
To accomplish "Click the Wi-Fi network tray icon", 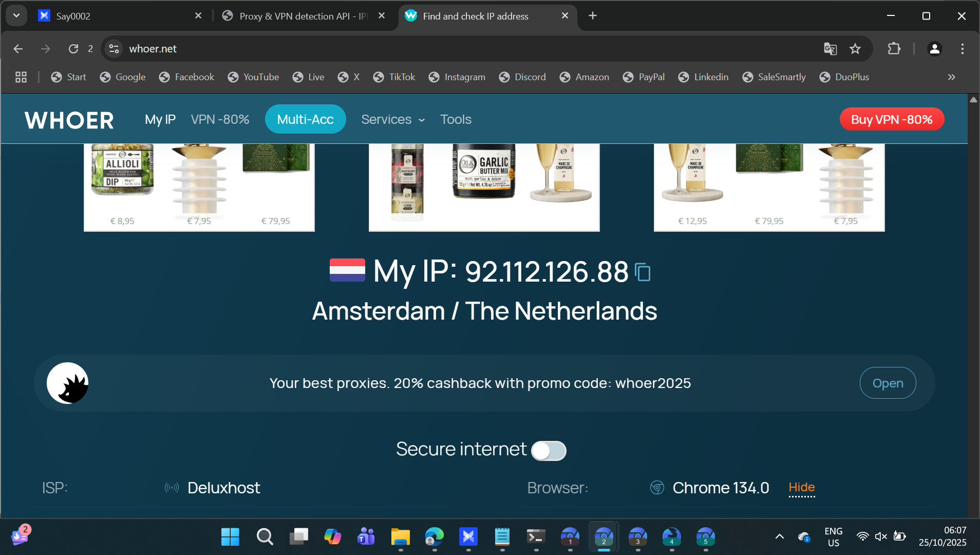I will pos(862,537).
